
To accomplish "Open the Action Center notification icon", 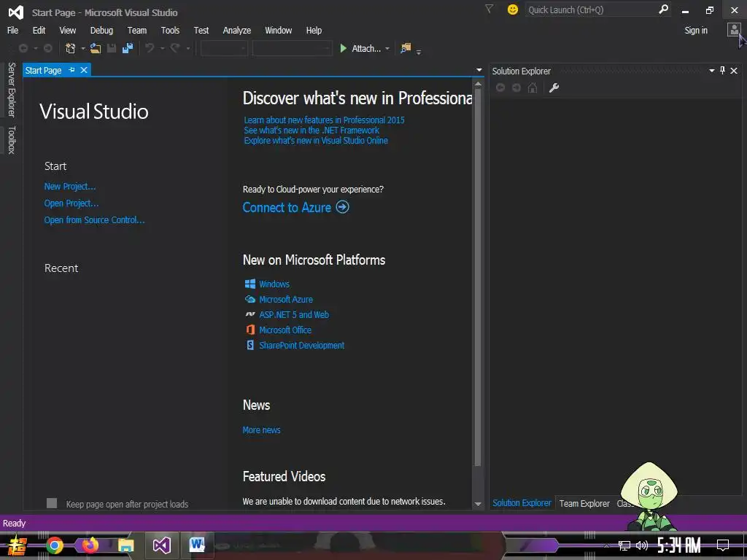I will [x=723, y=545].
